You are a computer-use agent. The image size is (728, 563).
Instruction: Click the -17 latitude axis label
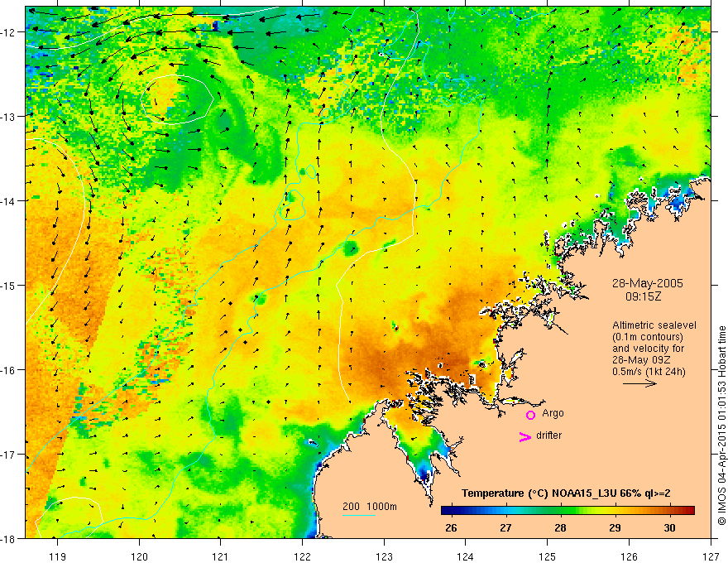(9, 455)
